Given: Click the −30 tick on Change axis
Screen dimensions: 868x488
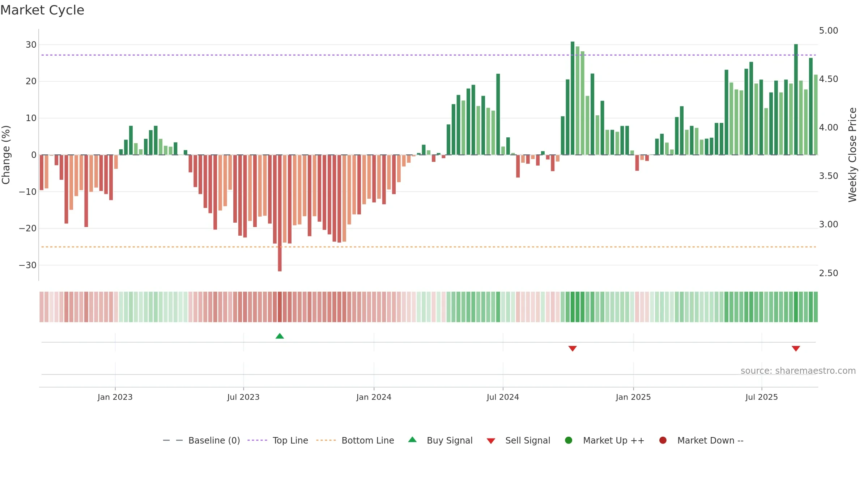Looking at the screenshot, I should click(x=28, y=265).
